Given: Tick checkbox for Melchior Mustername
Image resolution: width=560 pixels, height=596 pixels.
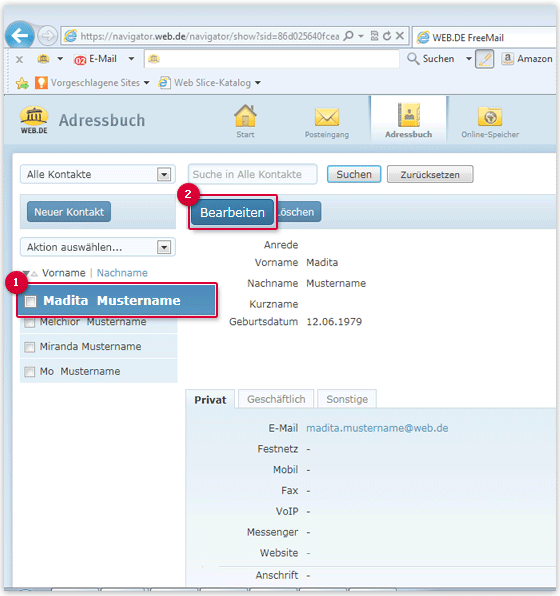Looking at the screenshot, I should (x=29, y=323).
